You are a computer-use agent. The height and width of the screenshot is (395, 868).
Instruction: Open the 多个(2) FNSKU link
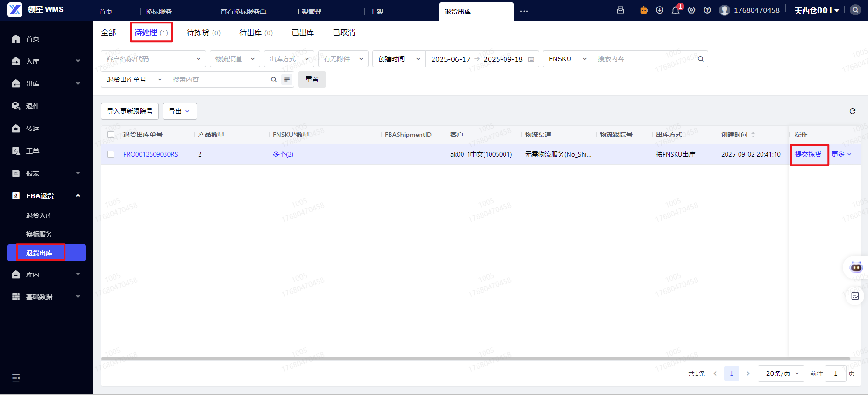point(283,154)
